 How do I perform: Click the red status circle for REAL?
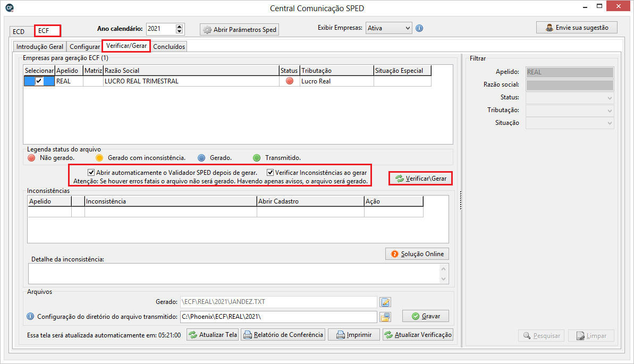290,81
